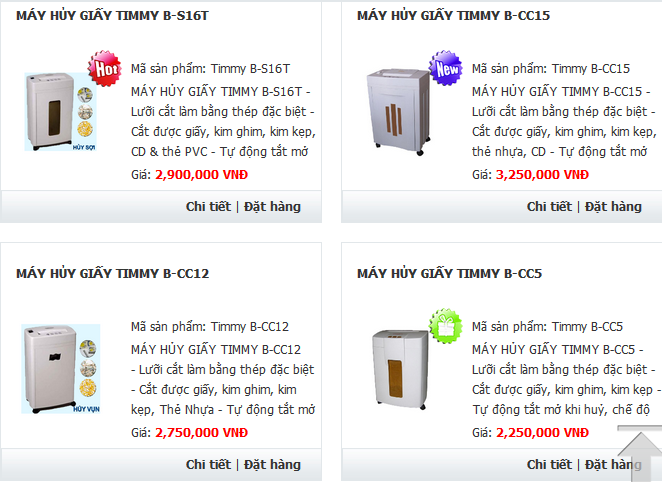Click the MÁY HỦY GIẤY TIMMY B-CC5 title

pyautogui.click(x=449, y=273)
